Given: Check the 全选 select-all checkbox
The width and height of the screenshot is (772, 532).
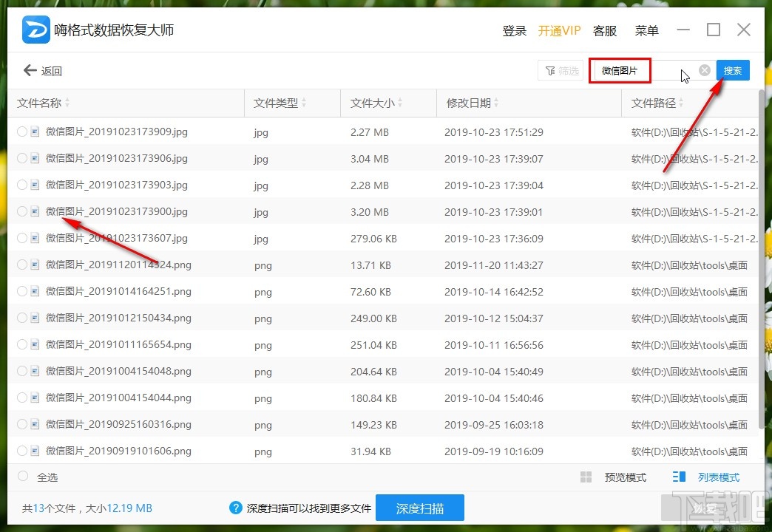Looking at the screenshot, I should [x=21, y=477].
